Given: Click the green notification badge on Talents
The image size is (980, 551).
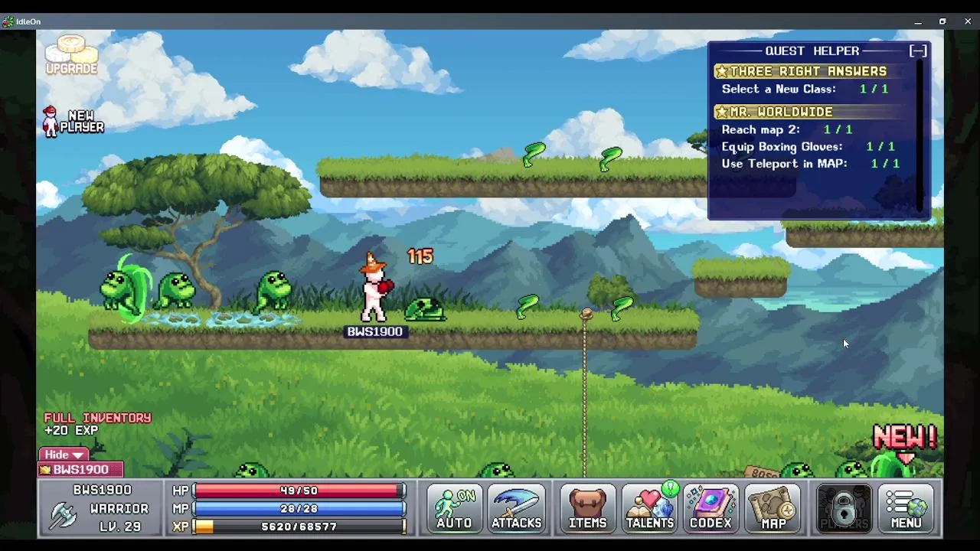Looking at the screenshot, I should coord(670,488).
